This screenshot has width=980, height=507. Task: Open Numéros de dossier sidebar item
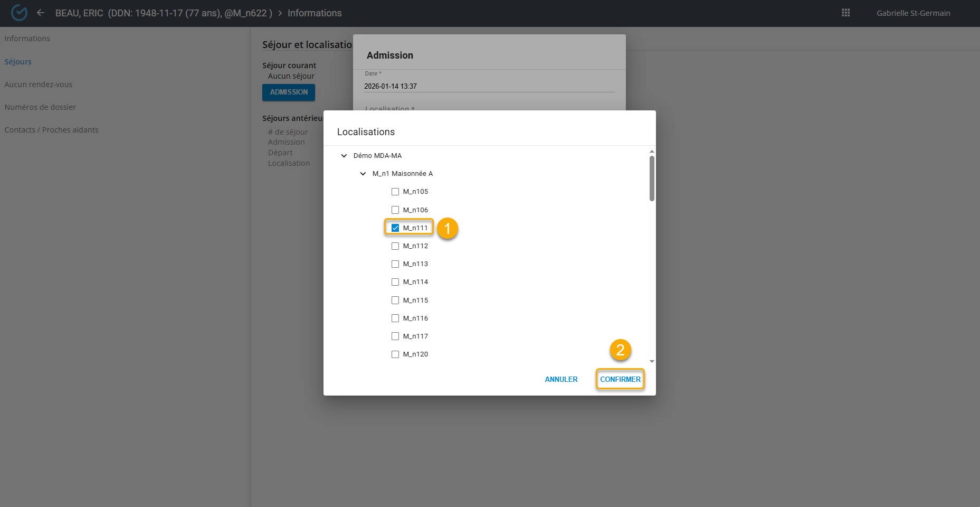(40, 107)
